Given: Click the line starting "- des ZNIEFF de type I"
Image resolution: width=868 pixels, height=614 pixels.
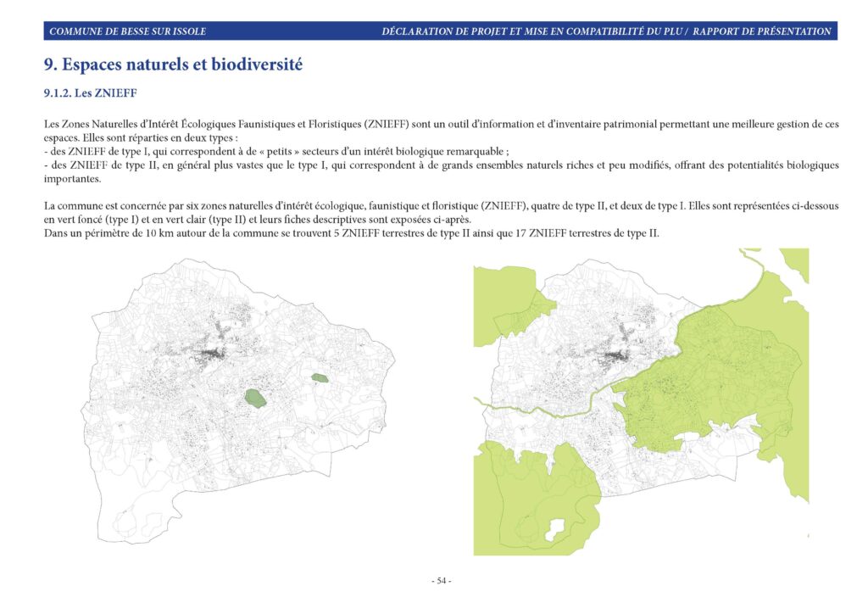Looking at the screenshot, I should coord(277,152).
